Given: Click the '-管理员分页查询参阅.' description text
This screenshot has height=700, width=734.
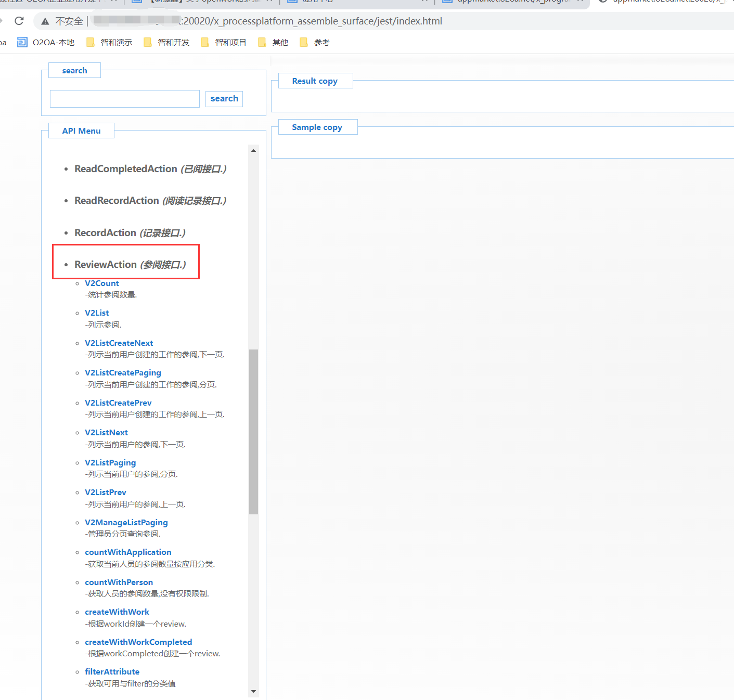Looking at the screenshot, I should point(123,534).
